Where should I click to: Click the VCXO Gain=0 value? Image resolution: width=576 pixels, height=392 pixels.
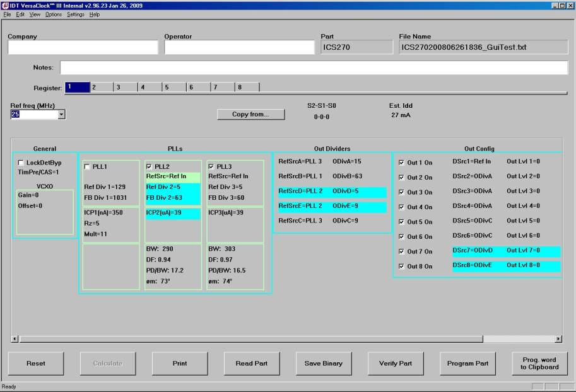28,195
